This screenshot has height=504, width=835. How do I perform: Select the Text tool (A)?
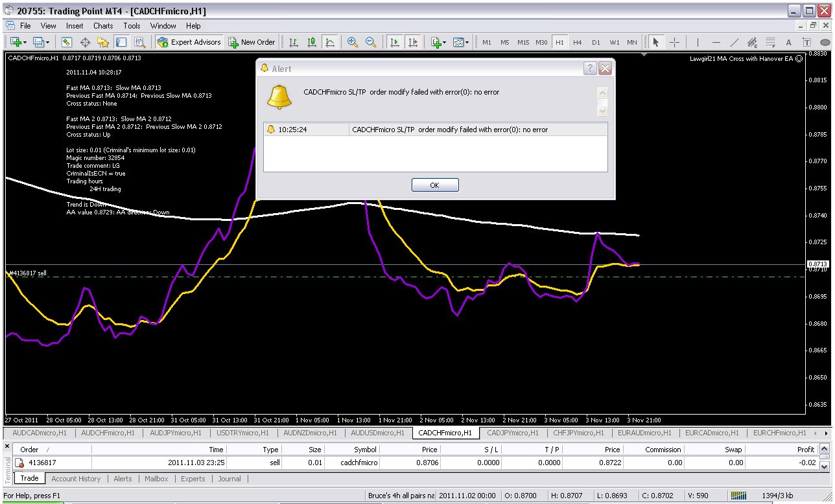(x=788, y=42)
